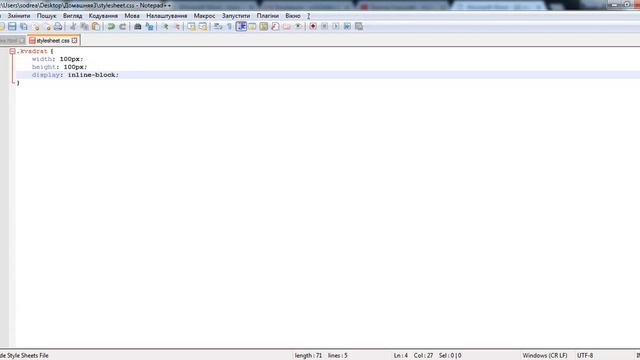
Task: Click the Close All toolbar icon
Action: 47,27
